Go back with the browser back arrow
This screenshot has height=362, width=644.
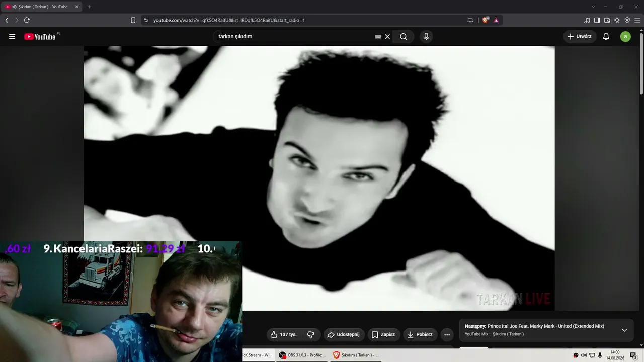[x=7, y=20]
